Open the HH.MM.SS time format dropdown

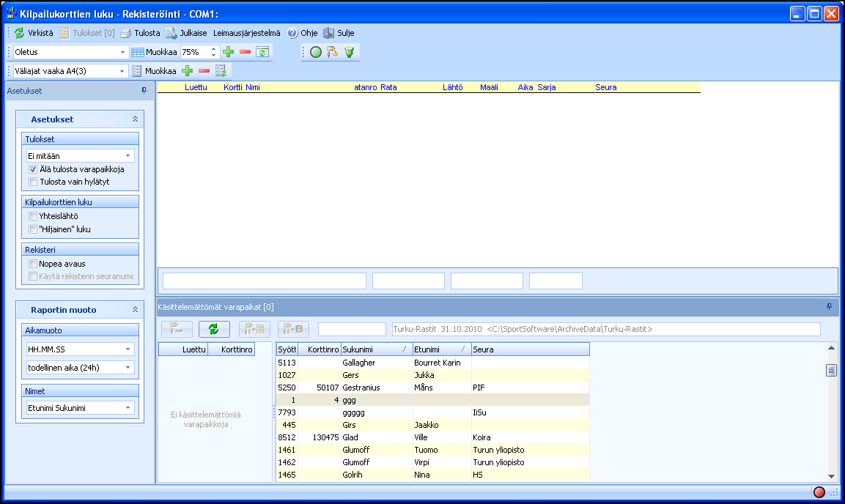[x=128, y=349]
